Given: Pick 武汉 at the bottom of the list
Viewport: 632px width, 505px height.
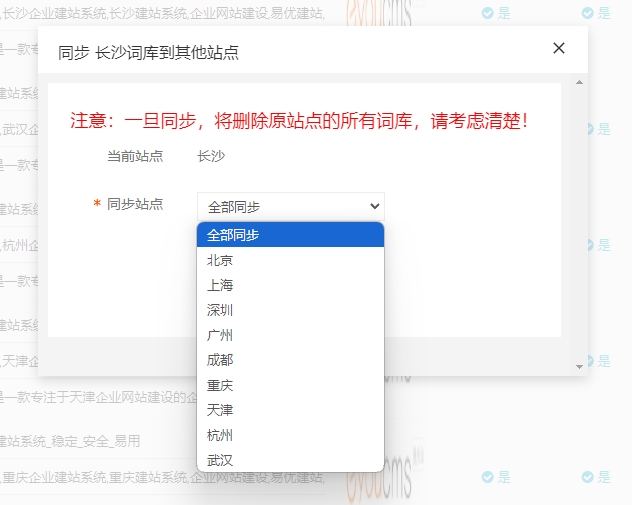Looking at the screenshot, I should (x=290, y=460).
